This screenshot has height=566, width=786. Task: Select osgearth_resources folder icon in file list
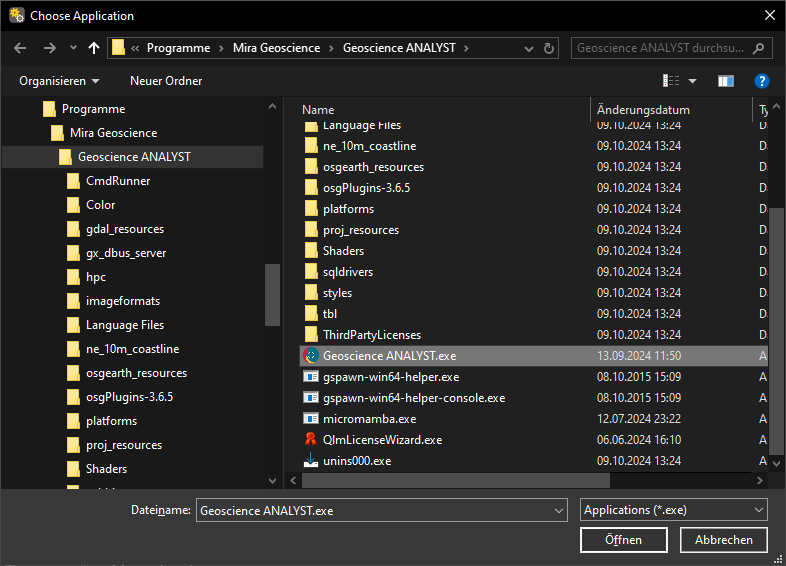(x=311, y=167)
